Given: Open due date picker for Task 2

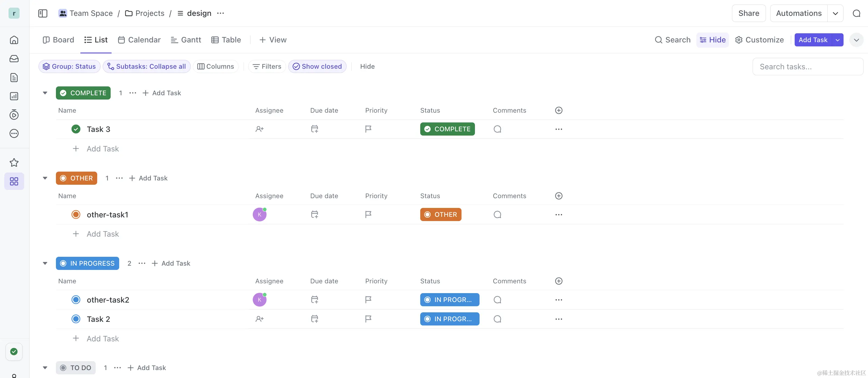Looking at the screenshot, I should [x=314, y=319].
